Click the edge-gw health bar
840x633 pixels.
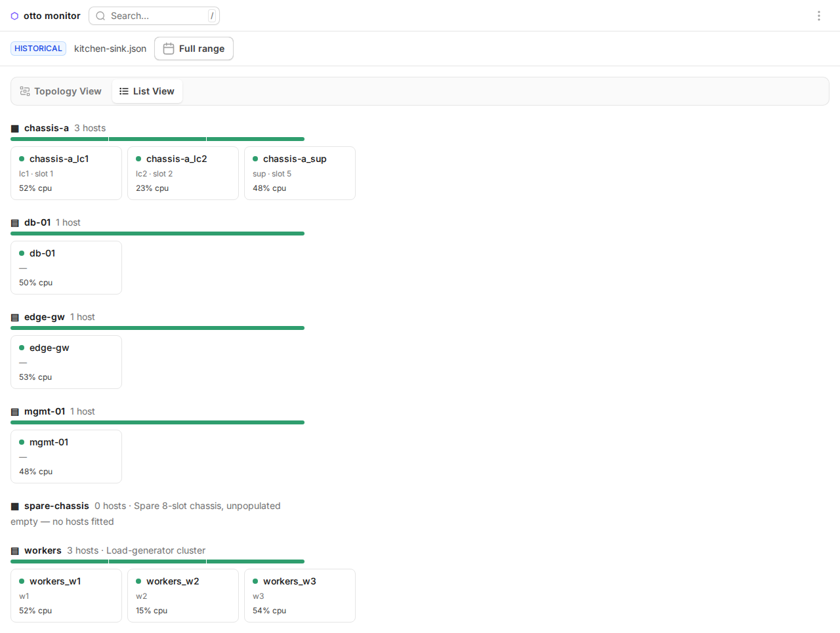(157, 328)
